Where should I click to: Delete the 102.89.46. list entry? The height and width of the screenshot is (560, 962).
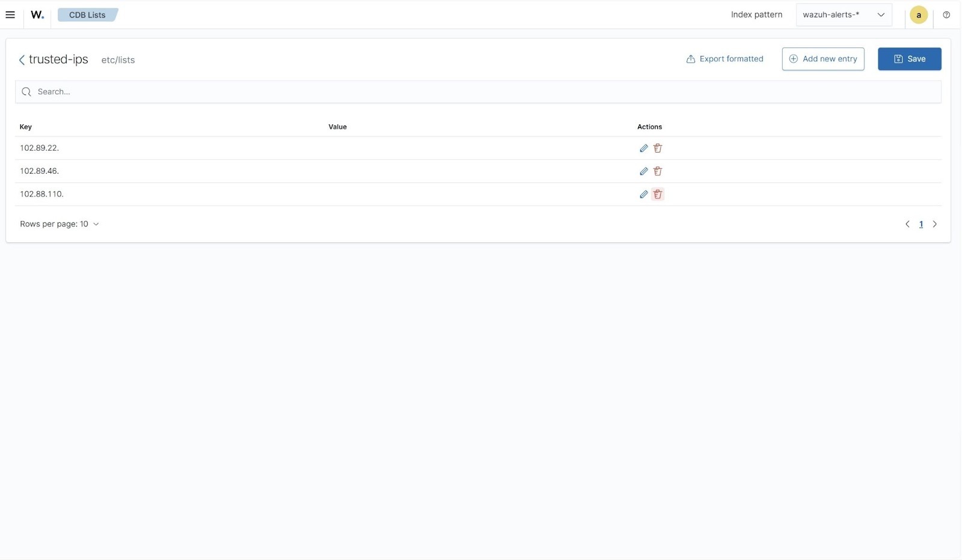[657, 171]
